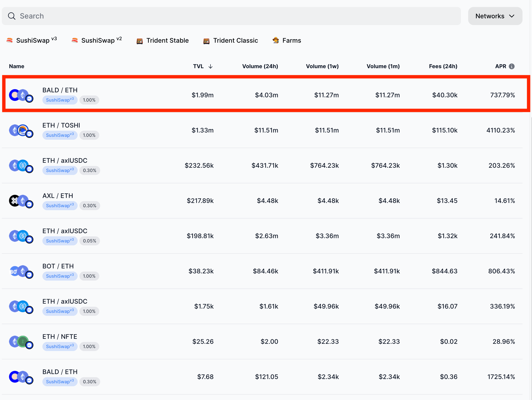Click the $844.63 fees value
532x400 pixels.
pos(444,271)
